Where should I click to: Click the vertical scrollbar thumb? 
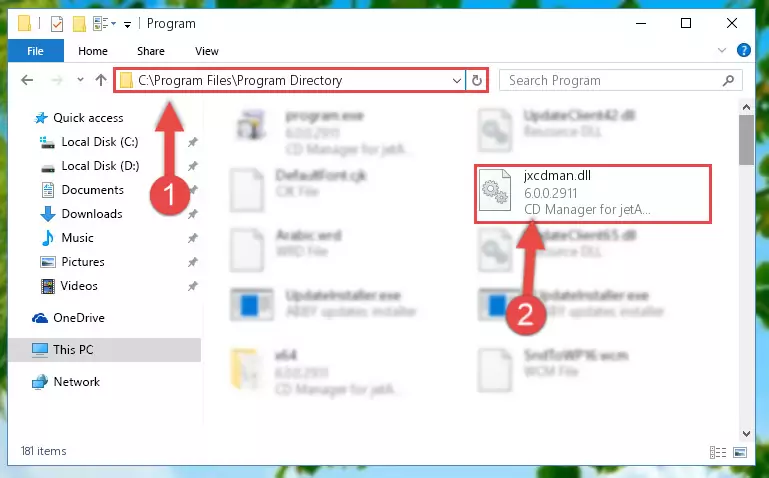point(746,140)
